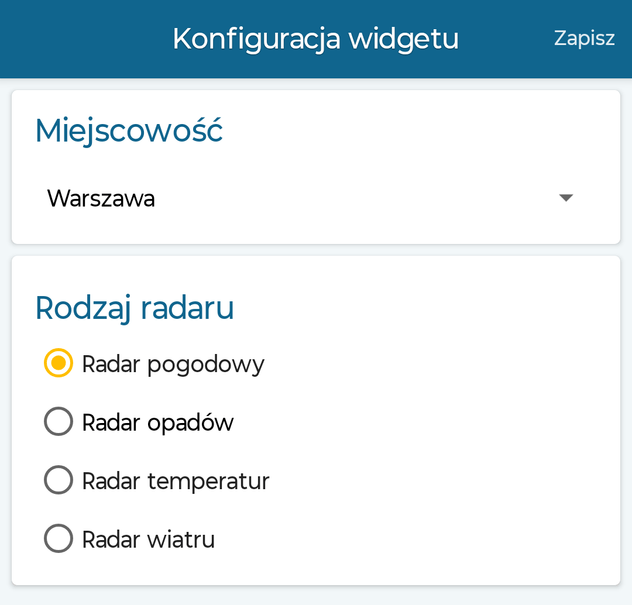Save configuration with the Zapisz button
Viewport: 632px width, 605px height.
584,39
